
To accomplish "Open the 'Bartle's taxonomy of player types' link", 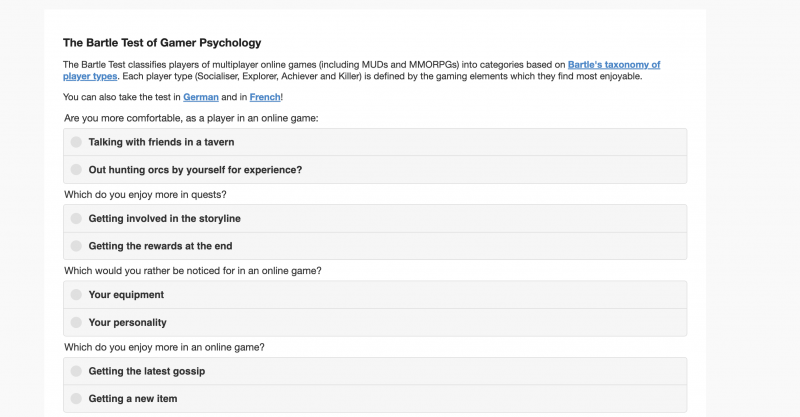I will click(x=620, y=64).
